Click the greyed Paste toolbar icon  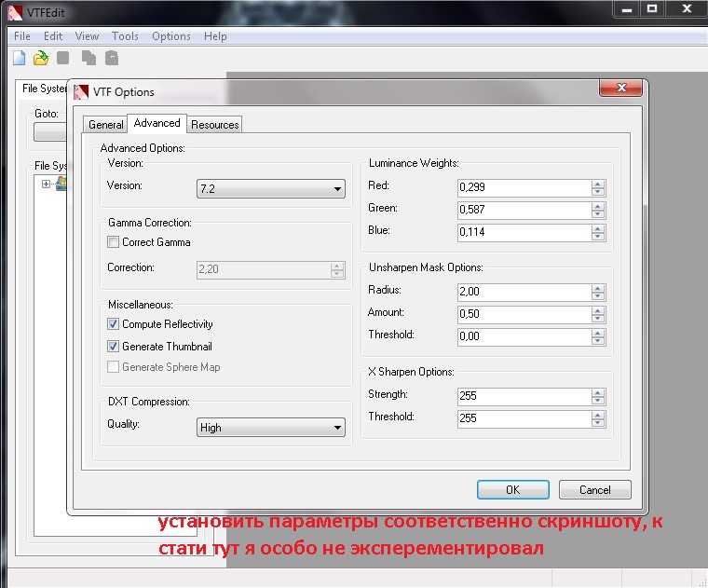point(112,59)
